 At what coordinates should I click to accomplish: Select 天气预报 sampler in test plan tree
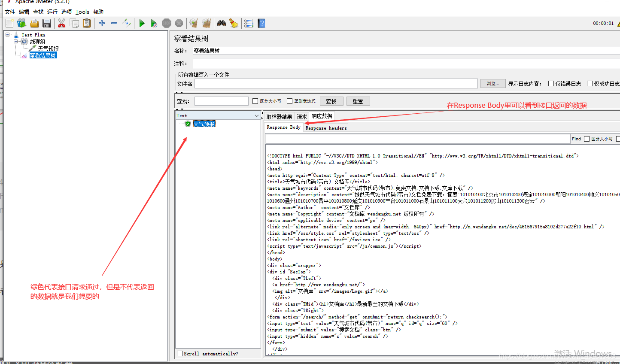(48, 49)
